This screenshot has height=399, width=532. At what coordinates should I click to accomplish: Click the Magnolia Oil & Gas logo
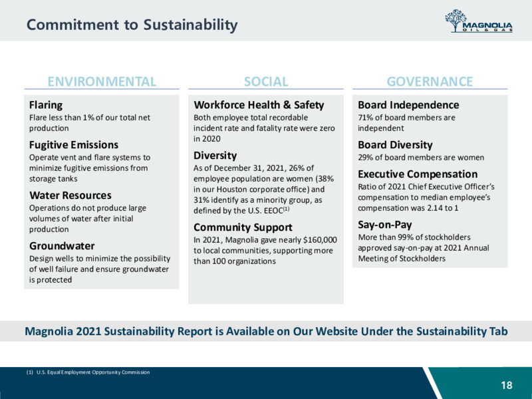point(479,21)
